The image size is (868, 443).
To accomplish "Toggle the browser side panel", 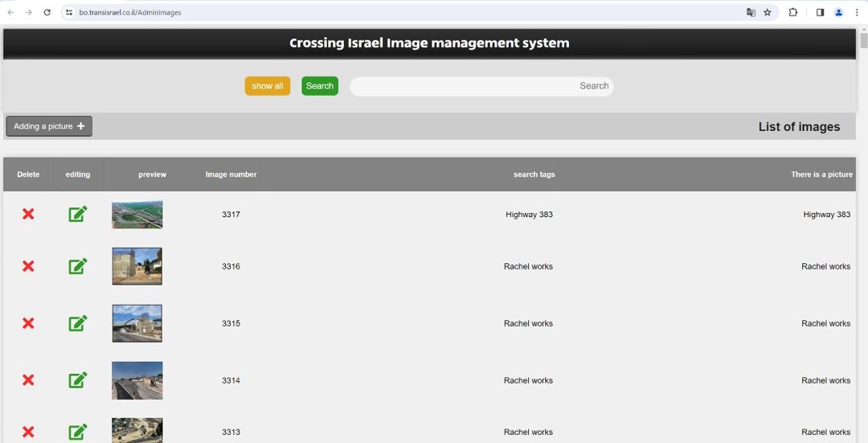I will click(820, 12).
